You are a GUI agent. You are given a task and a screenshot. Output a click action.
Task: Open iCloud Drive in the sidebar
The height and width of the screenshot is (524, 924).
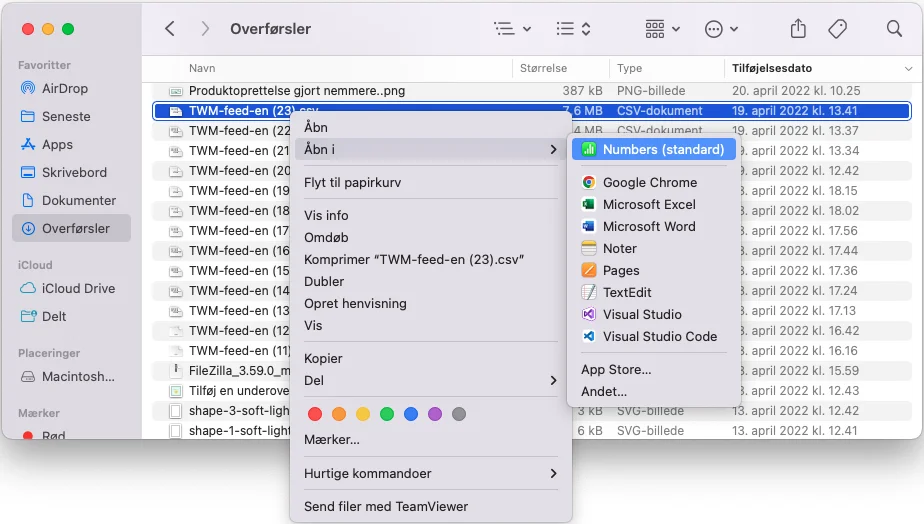coord(71,288)
